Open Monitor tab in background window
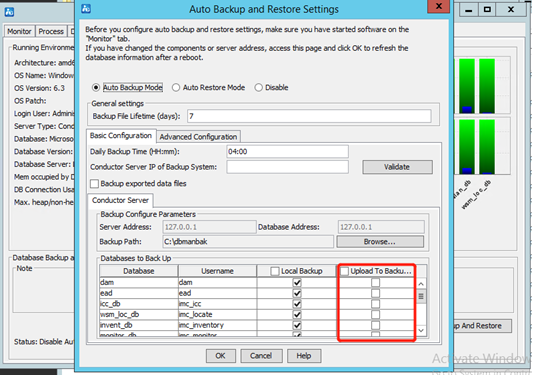The height and width of the screenshot is (376, 533). (x=19, y=32)
